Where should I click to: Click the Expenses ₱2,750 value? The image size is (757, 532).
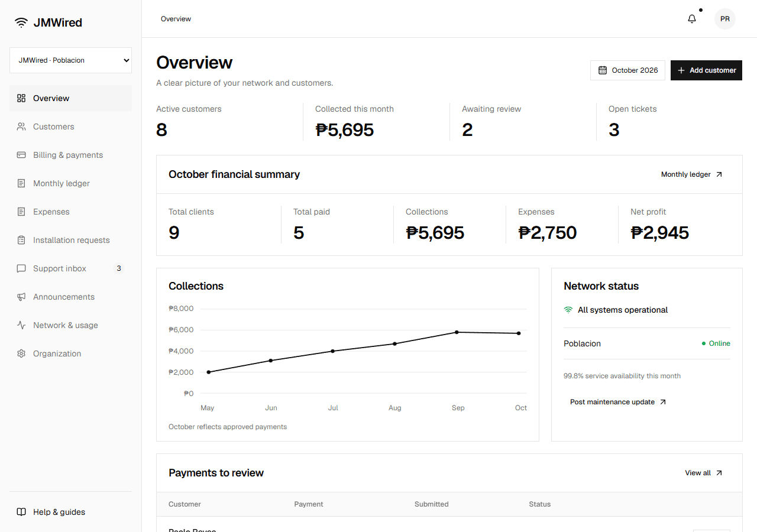click(x=547, y=232)
